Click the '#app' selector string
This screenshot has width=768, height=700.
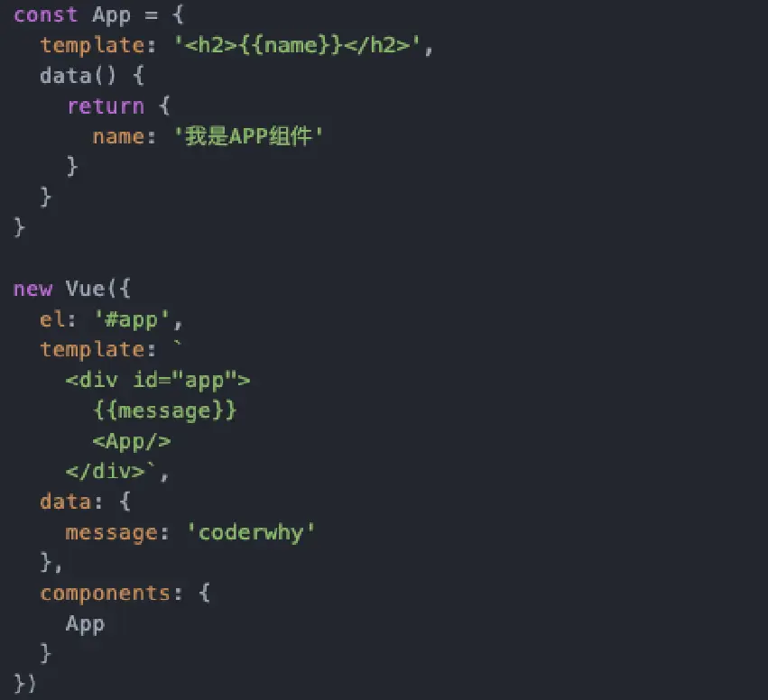[x=132, y=319]
